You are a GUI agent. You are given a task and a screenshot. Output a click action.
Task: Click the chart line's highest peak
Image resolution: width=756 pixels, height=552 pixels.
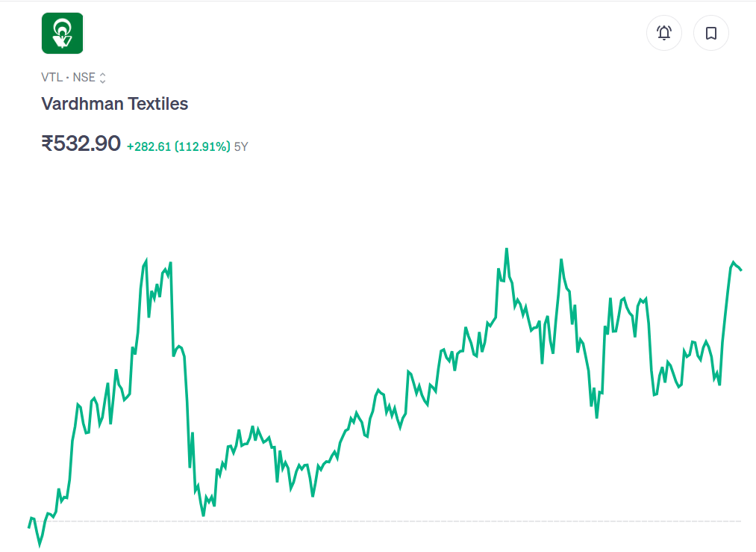pos(506,249)
